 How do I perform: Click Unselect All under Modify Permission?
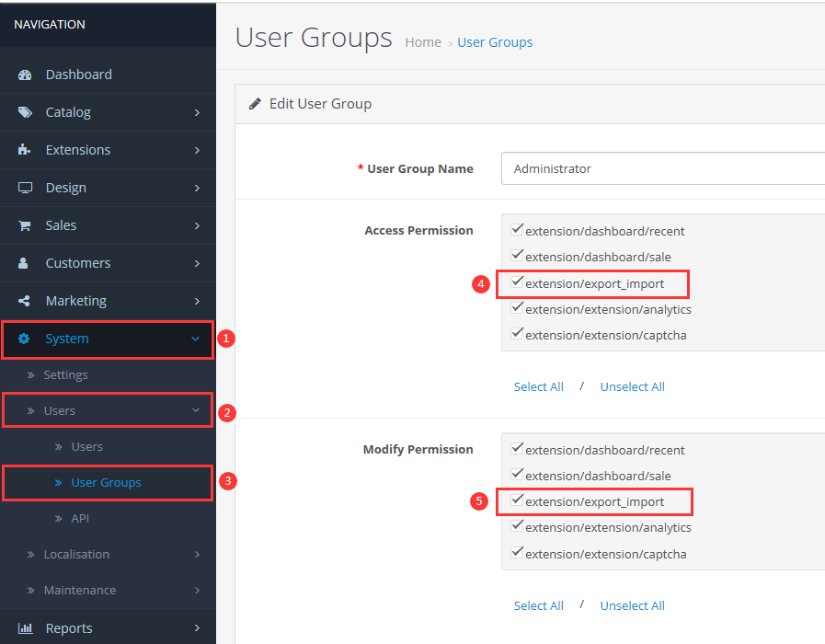coord(633,605)
